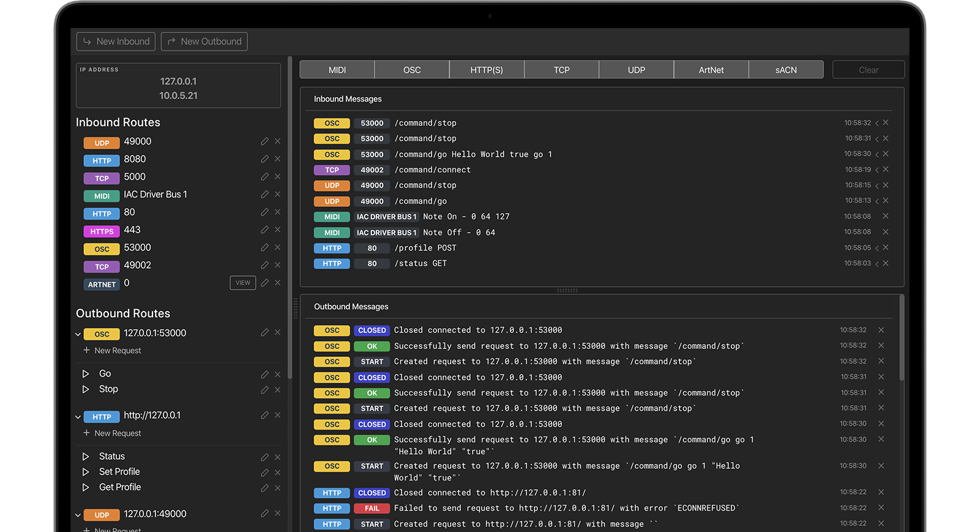Screen dimensions: 980x532
Task: Remove the Closed connected http://127.0.0.1:81/ message
Action: pyautogui.click(x=881, y=492)
